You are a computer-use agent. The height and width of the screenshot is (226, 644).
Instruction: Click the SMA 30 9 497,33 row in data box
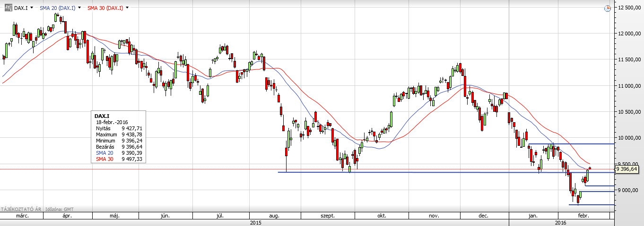119,159
